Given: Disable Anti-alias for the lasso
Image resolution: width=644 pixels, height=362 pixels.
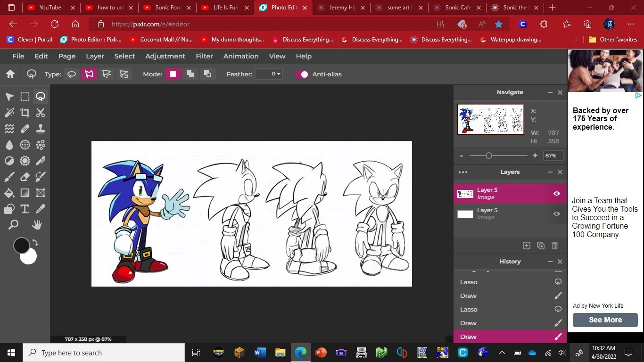Looking at the screenshot, I should (302, 74).
